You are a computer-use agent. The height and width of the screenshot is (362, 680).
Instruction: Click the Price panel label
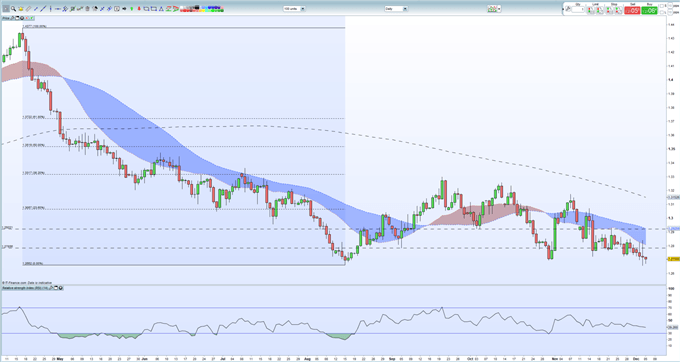point(6,18)
